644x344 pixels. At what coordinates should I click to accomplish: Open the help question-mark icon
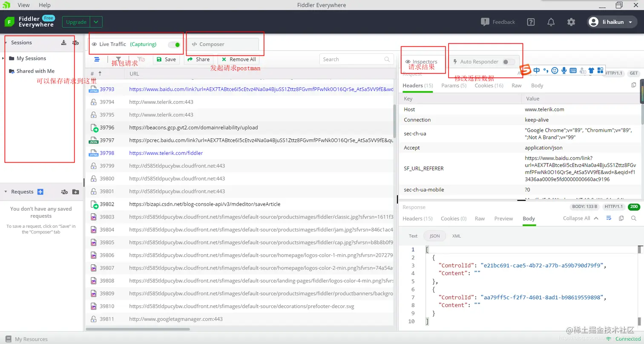531,22
